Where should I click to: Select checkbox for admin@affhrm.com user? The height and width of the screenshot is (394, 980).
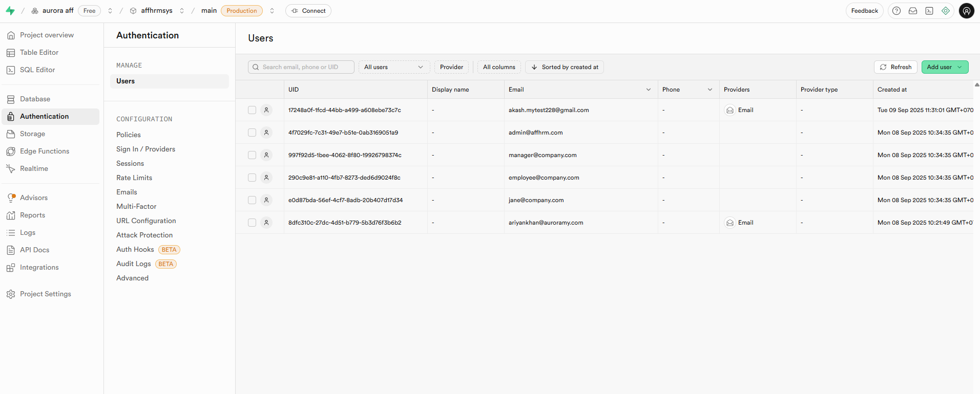[x=252, y=133]
